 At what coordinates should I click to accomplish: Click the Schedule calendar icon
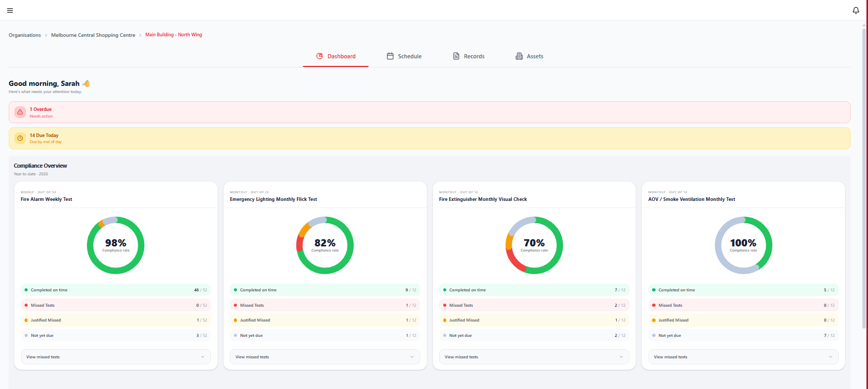tap(390, 56)
